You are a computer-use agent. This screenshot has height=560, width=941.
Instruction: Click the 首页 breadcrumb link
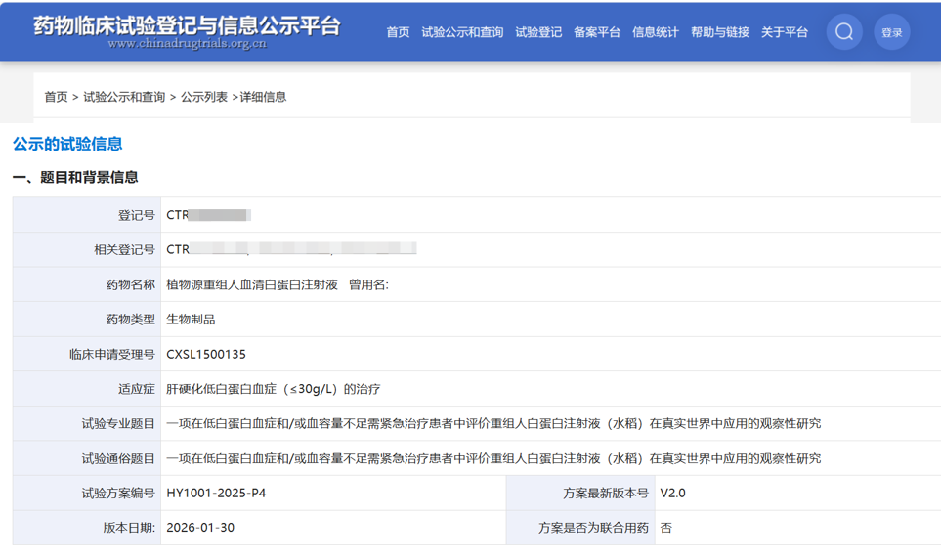point(56,97)
